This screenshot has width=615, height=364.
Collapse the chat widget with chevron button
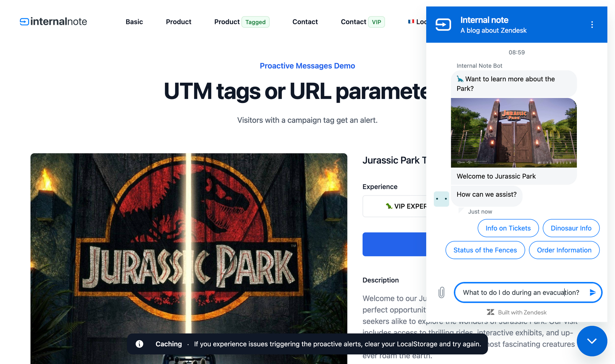[592, 341]
